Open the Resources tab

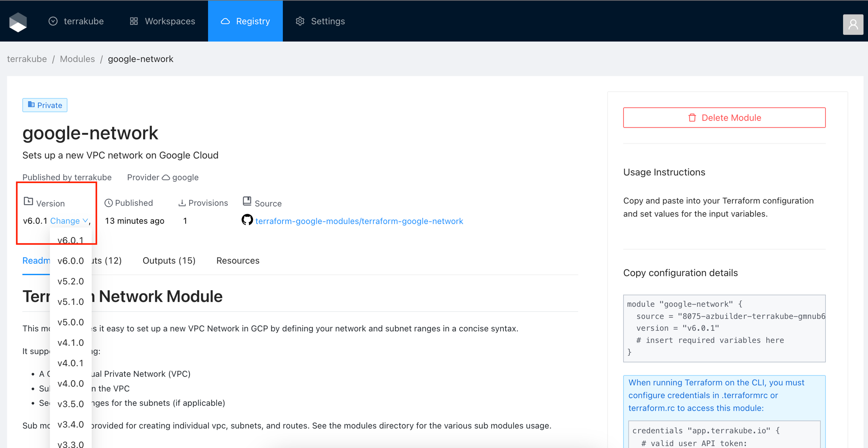point(238,261)
